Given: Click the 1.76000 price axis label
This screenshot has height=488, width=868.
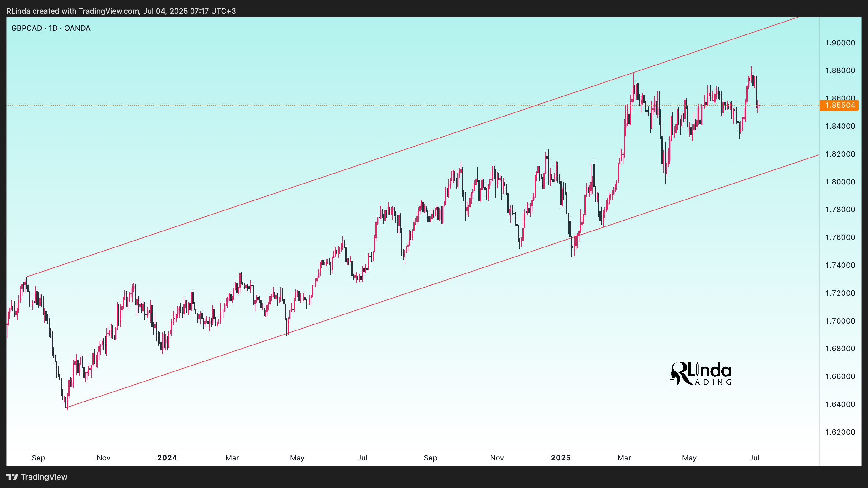Looking at the screenshot, I should 840,237.
